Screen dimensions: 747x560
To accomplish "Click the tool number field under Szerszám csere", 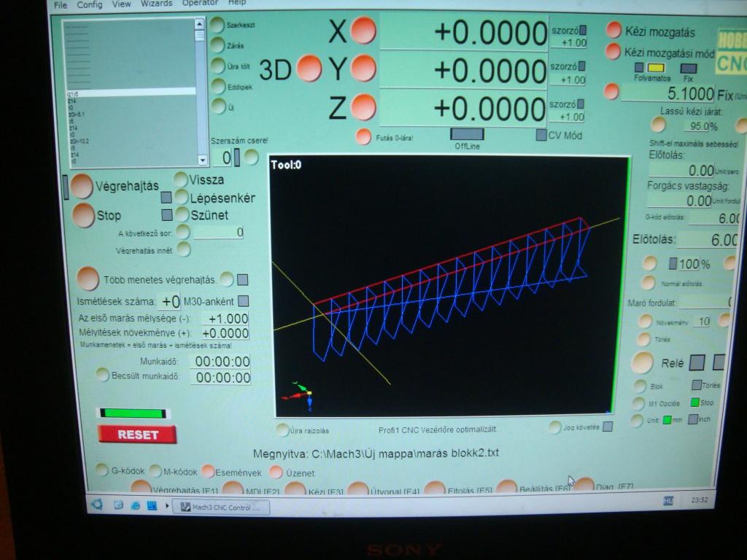I will click(x=222, y=157).
